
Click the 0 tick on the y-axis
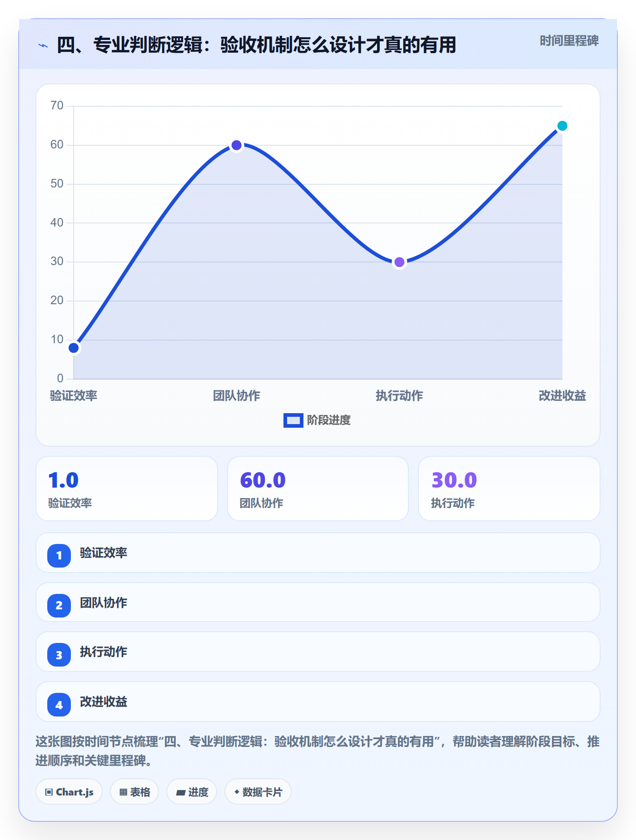[x=60, y=378]
